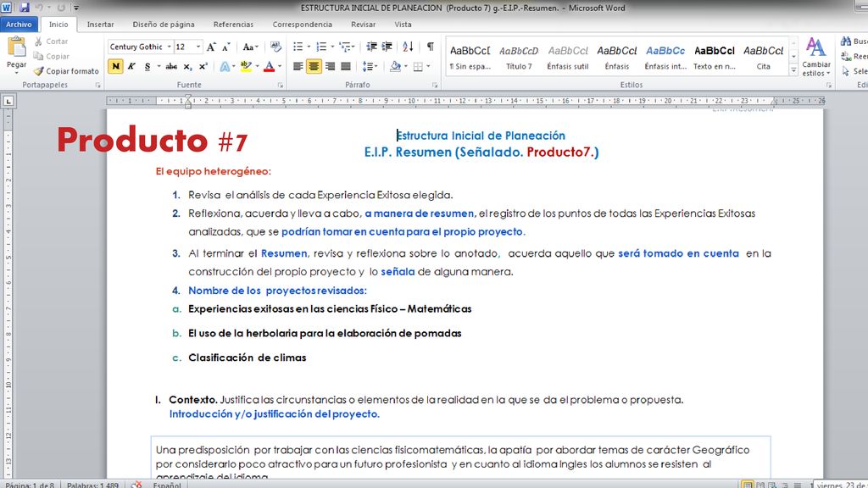Click the spelling check icon in status bar
The width and height of the screenshot is (868, 488).
136,485
